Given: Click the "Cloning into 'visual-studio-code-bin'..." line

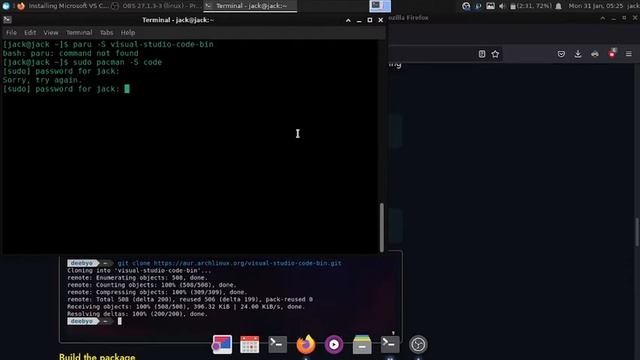Looking at the screenshot, I should pyautogui.click(x=140, y=271).
